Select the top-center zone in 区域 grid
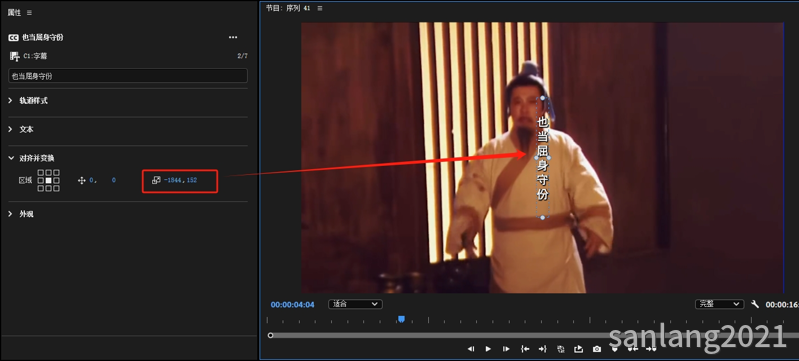The width and height of the screenshot is (799, 361). click(48, 173)
